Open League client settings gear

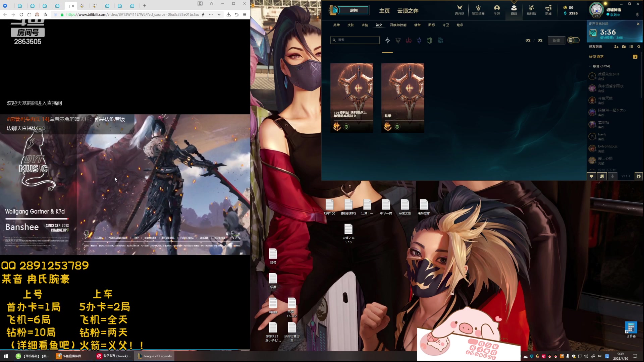(630, 4)
